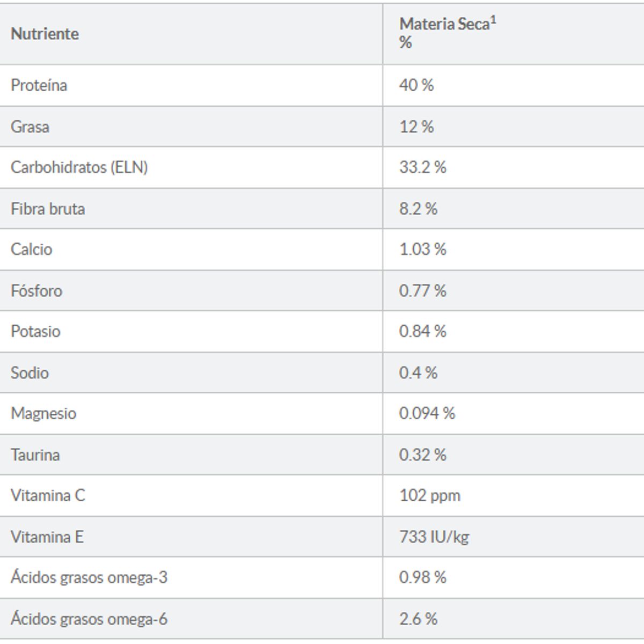Click the 40 % protein value

(x=416, y=85)
